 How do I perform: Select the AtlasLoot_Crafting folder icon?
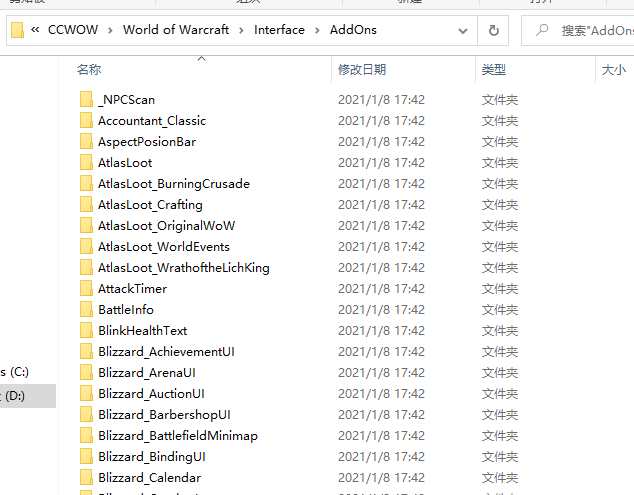(86, 204)
